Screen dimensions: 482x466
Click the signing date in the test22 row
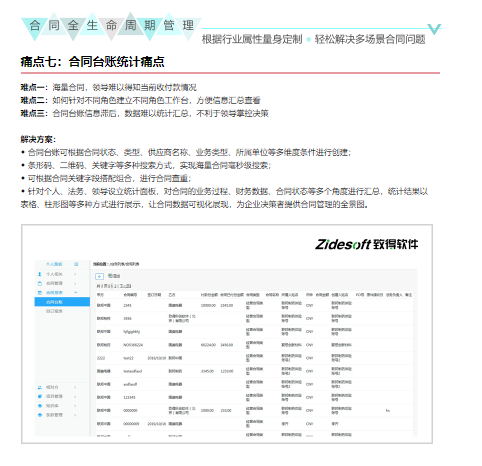tap(157, 358)
